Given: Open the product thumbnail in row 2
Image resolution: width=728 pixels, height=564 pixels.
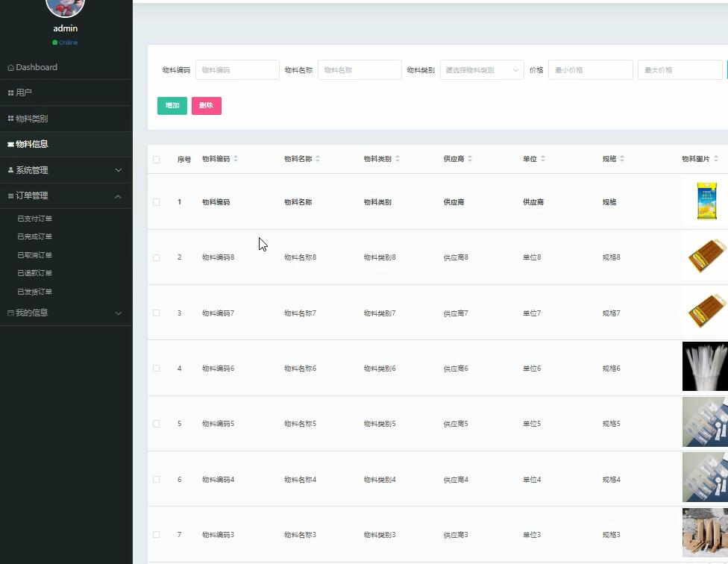Looking at the screenshot, I should point(706,256).
